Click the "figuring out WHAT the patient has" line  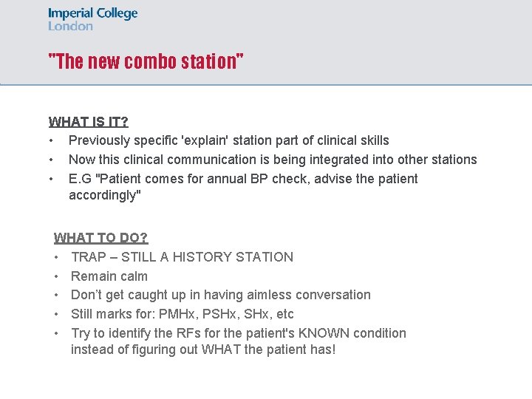203,349
